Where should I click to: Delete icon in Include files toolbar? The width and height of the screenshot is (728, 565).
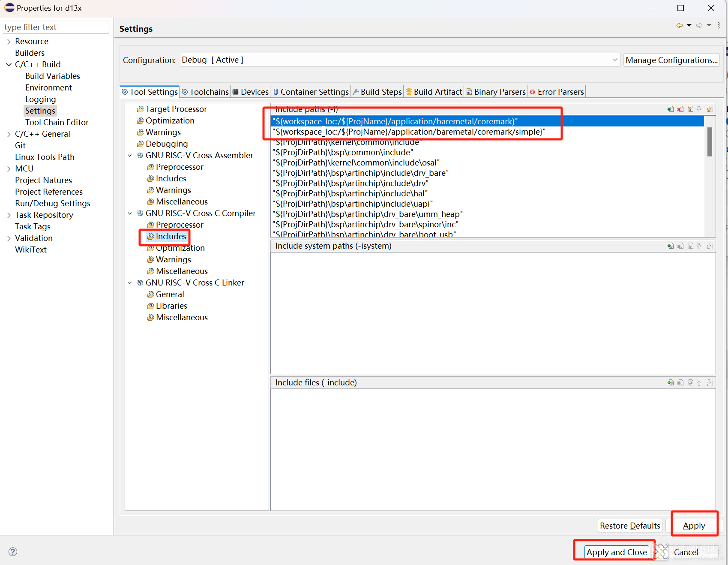(680, 382)
